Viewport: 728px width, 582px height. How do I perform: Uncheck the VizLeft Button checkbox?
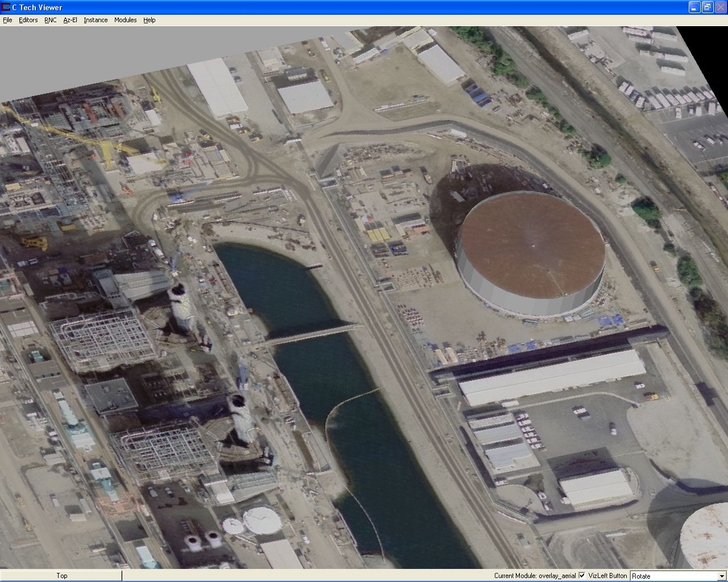click(x=581, y=576)
